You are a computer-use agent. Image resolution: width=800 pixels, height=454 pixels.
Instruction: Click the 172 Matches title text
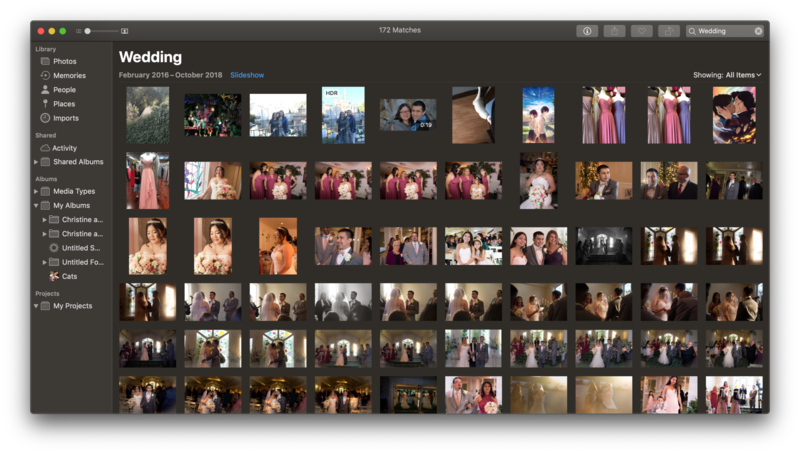(x=399, y=30)
